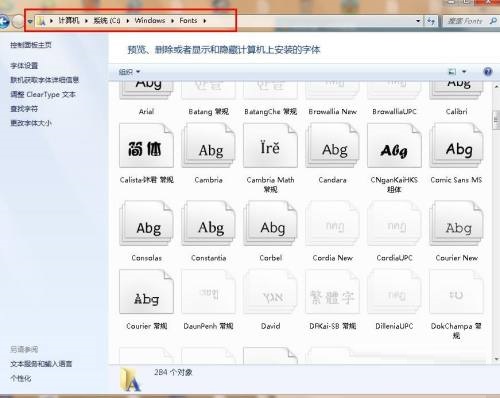Change the view with the view icon
The width and height of the screenshot is (500, 398).
452,71
